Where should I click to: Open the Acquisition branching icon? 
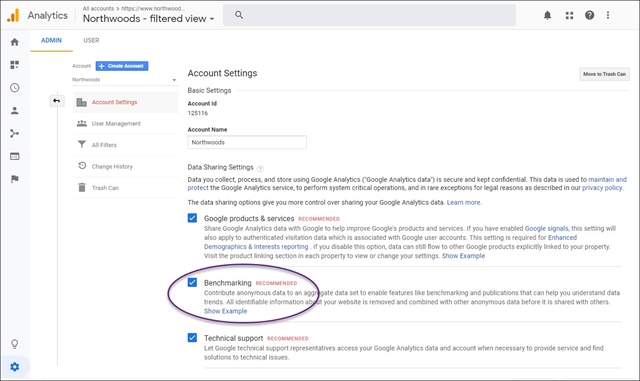15,134
